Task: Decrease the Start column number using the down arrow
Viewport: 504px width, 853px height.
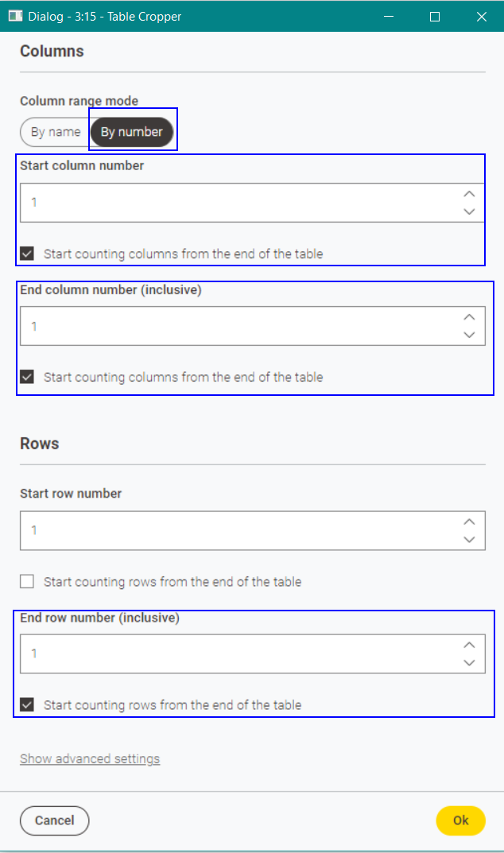Action: point(469,211)
